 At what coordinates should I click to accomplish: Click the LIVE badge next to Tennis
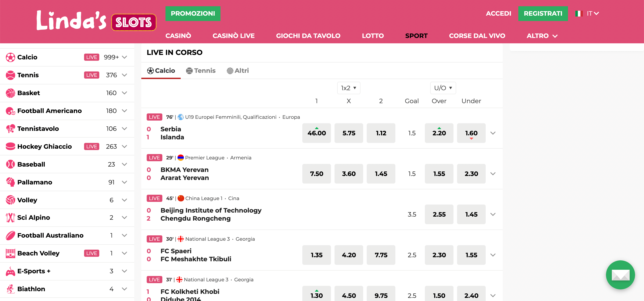91,75
